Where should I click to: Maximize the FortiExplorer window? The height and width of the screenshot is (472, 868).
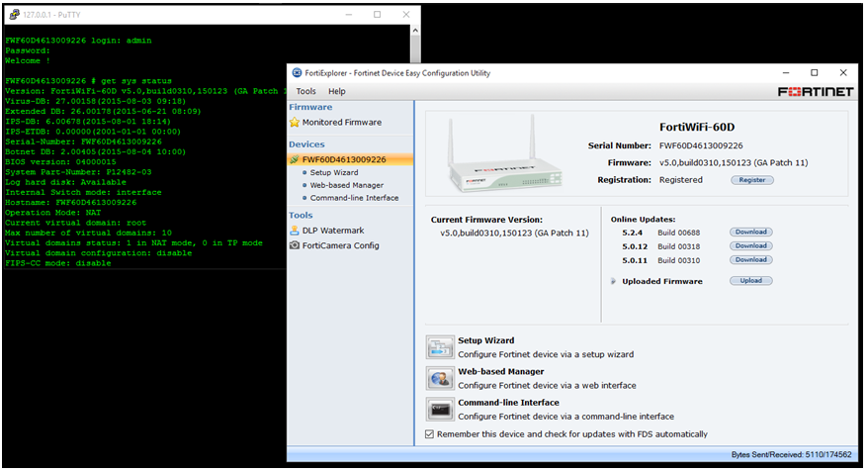[815, 73]
